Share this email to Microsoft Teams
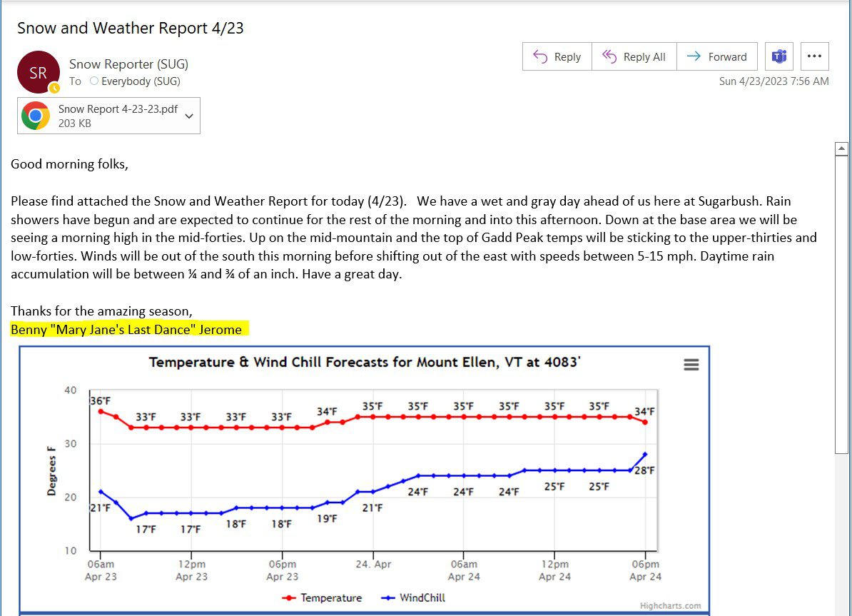 (779, 56)
